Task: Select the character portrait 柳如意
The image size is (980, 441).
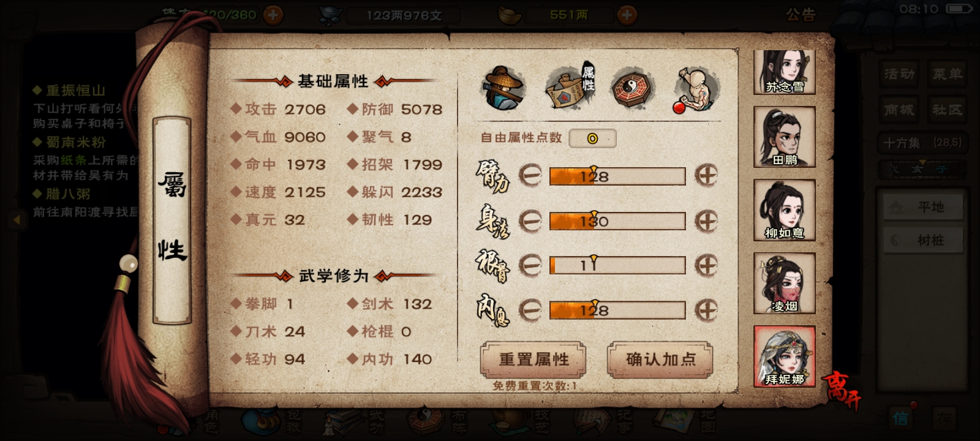Action: [x=785, y=210]
